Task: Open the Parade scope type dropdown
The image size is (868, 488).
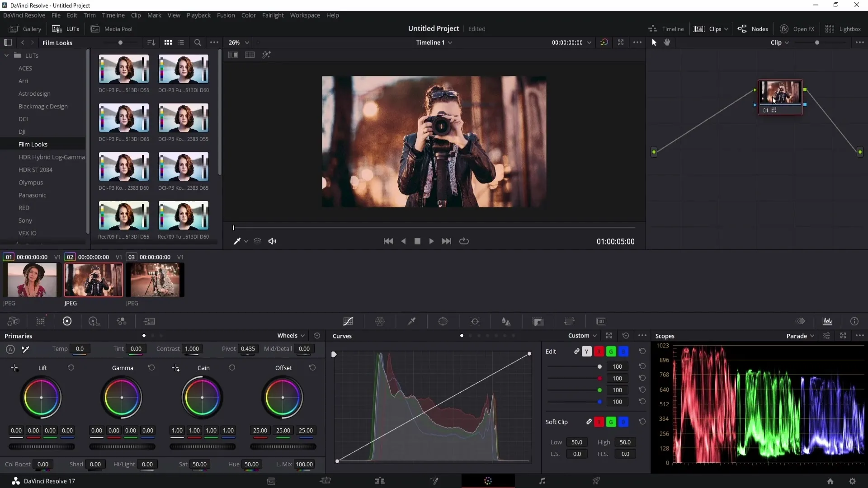Action: point(800,336)
